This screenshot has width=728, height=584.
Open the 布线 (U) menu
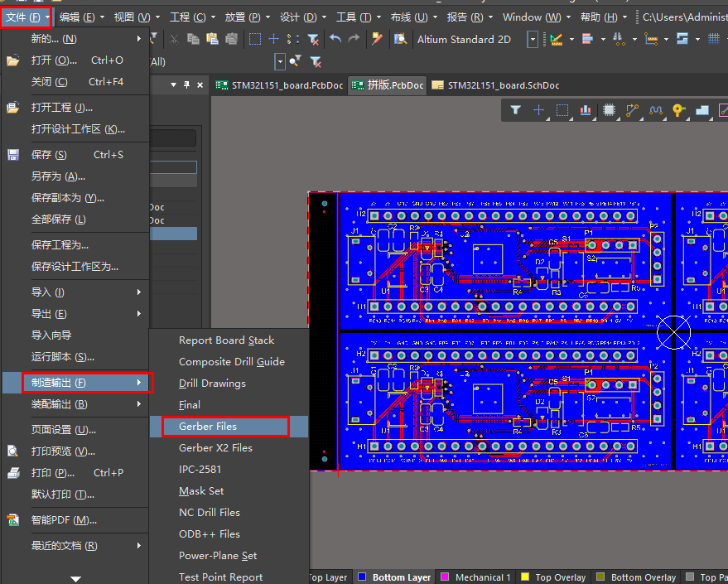click(413, 17)
